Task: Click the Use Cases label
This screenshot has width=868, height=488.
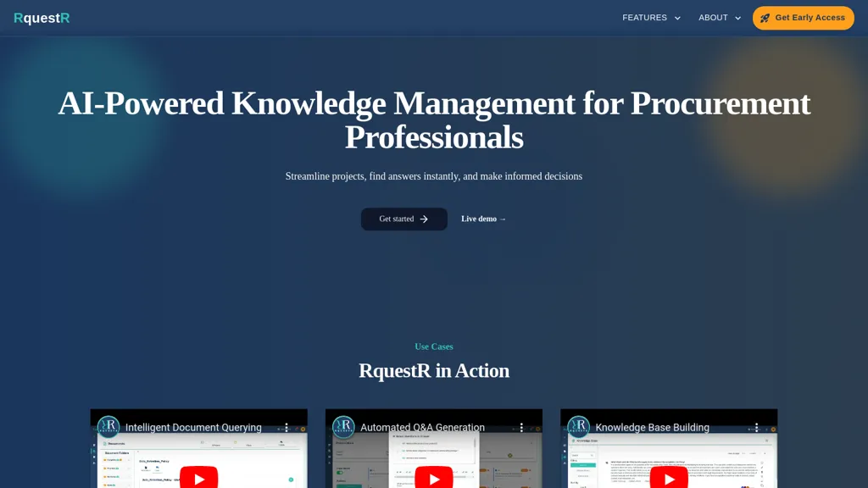Action: [434, 347]
